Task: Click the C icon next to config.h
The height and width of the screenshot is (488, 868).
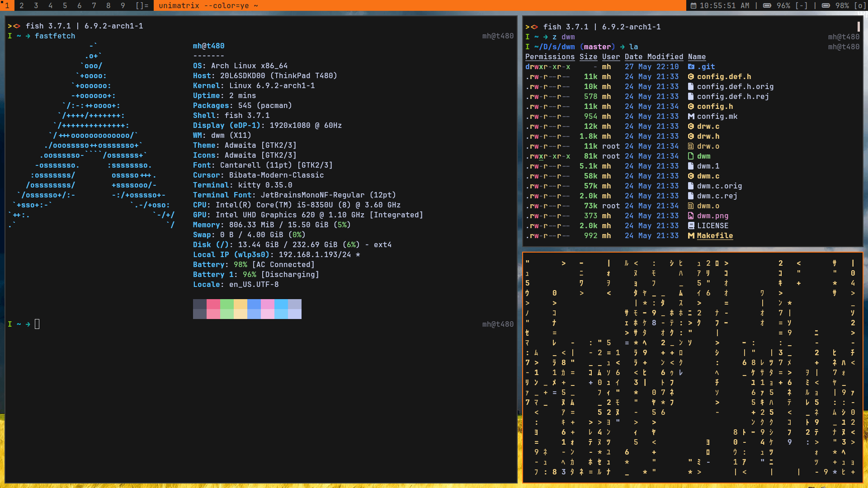Action: click(691, 107)
